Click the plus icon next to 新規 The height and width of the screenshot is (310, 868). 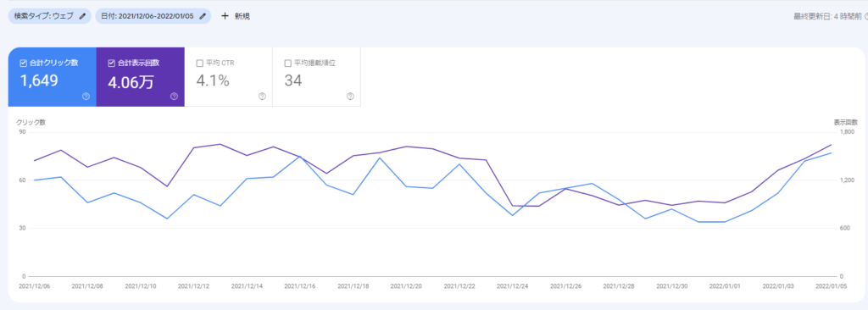[225, 16]
